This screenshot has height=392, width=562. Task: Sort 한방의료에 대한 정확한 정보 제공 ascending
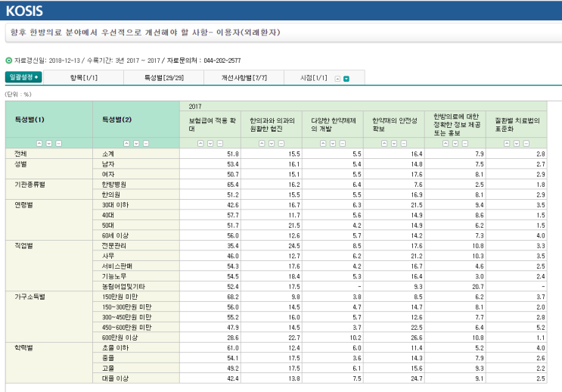446,144
